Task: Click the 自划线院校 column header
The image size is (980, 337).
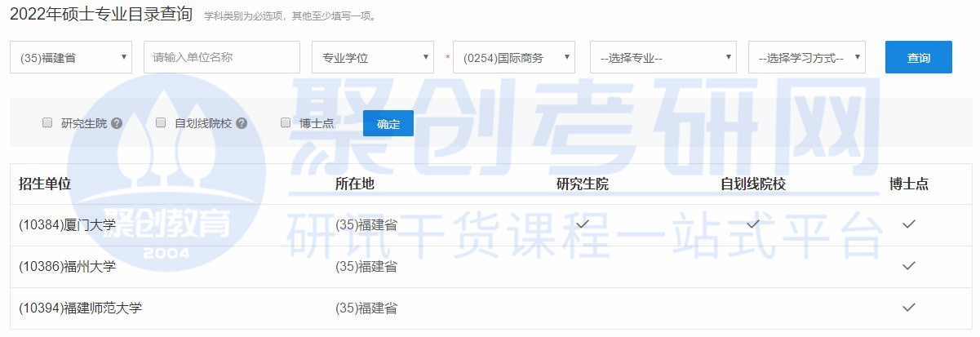Action: pyautogui.click(x=753, y=184)
